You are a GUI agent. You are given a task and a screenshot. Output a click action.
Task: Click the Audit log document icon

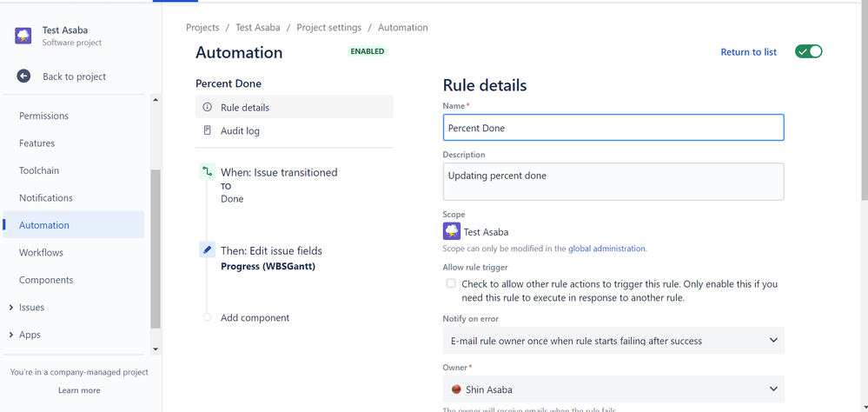pyautogui.click(x=207, y=130)
